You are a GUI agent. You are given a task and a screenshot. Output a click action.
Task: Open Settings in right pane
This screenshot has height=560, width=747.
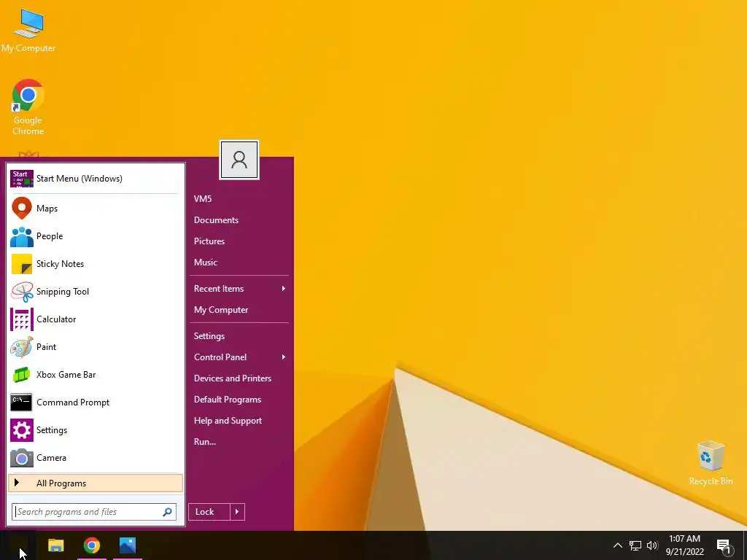tap(209, 336)
